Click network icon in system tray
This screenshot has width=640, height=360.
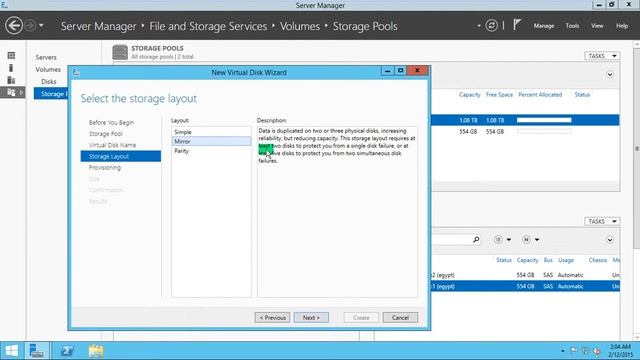[585, 351]
